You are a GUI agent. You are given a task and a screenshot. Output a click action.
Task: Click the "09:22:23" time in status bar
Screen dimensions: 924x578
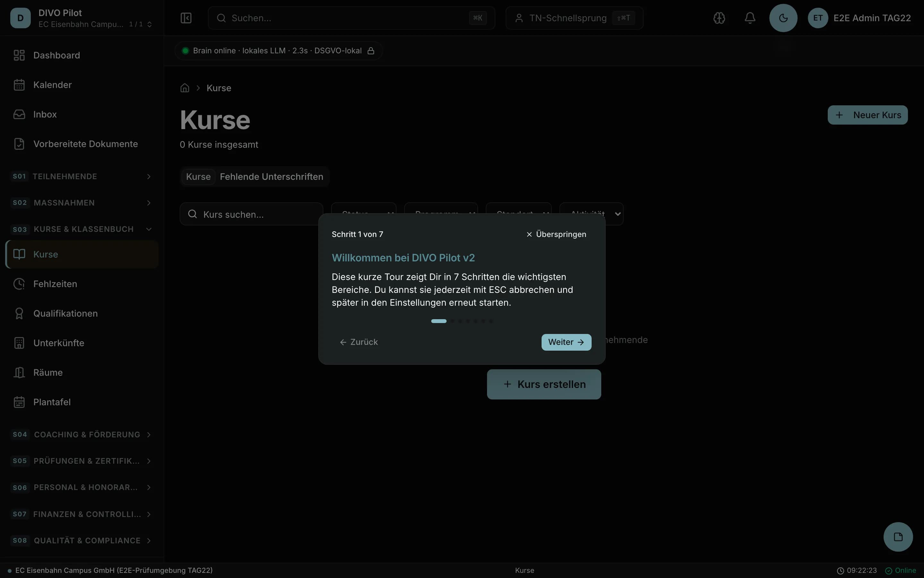click(x=862, y=571)
